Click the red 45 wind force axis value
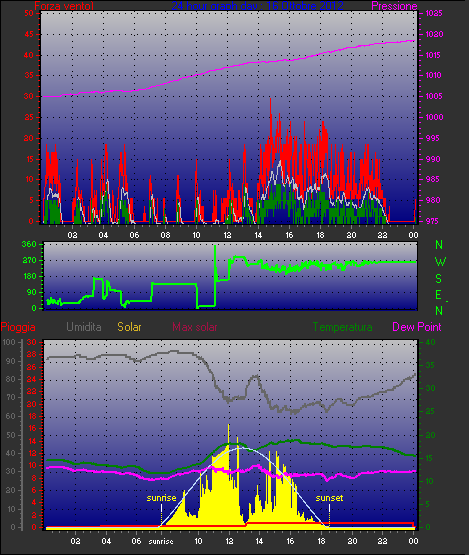Viewport: 469px width, 555px height. 29,34
